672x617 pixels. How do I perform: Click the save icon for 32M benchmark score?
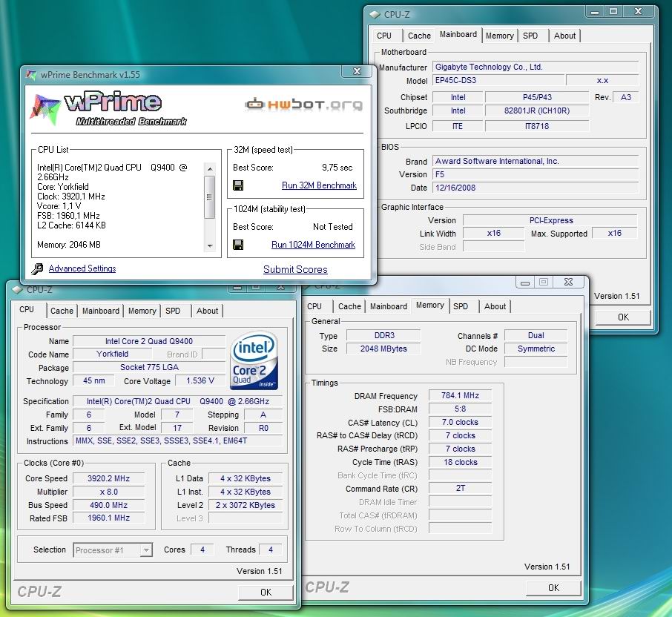point(238,185)
